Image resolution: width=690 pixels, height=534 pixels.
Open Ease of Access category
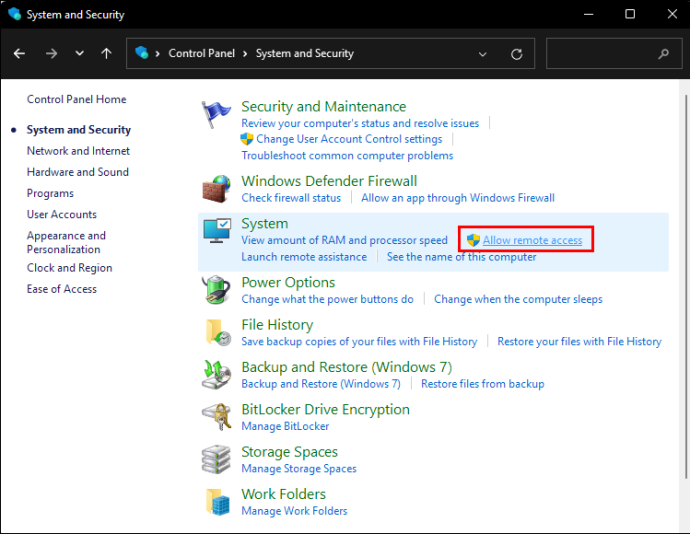(62, 289)
